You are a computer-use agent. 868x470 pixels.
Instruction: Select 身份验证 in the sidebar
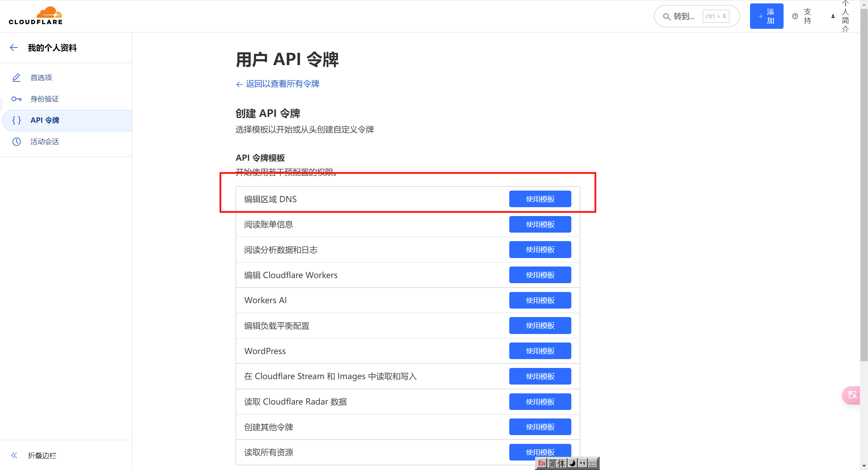tap(45, 99)
